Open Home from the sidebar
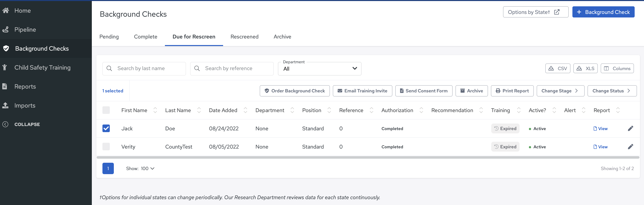 coord(23,11)
